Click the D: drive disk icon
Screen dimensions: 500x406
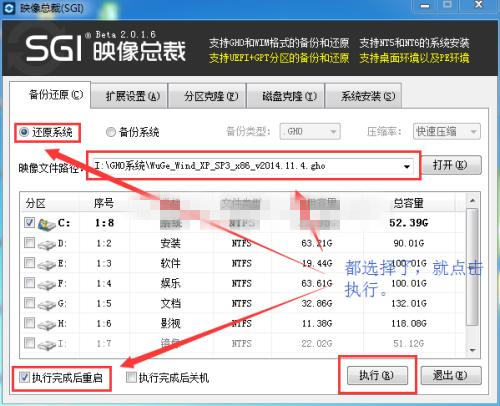(x=47, y=245)
